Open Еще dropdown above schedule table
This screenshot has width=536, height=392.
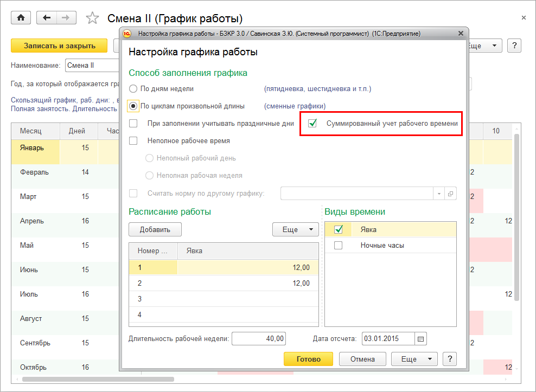click(x=295, y=229)
